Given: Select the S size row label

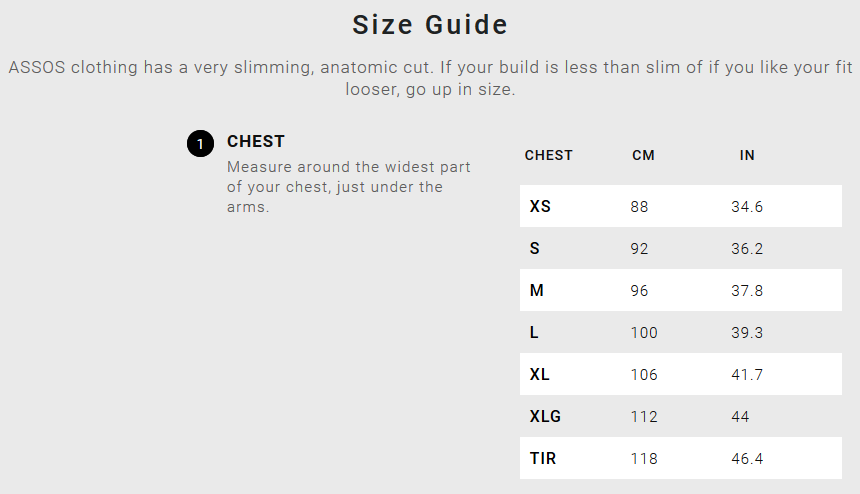Looking at the screenshot, I should [x=535, y=249].
